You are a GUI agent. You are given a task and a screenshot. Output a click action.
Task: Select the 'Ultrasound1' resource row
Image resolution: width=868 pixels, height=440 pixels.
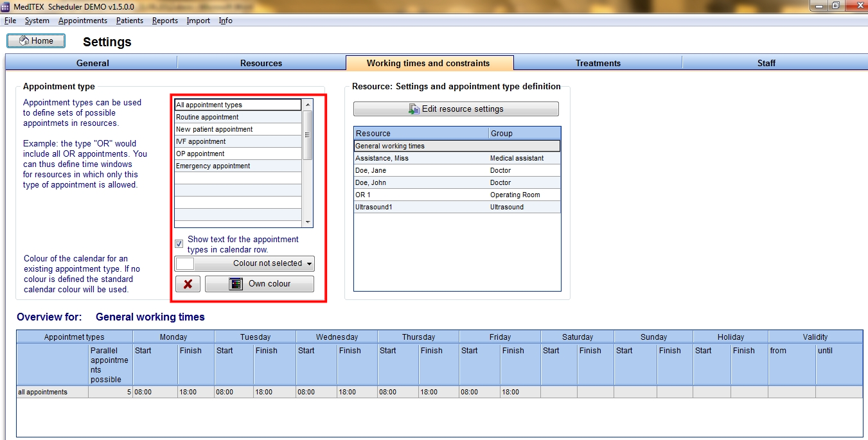(457, 207)
